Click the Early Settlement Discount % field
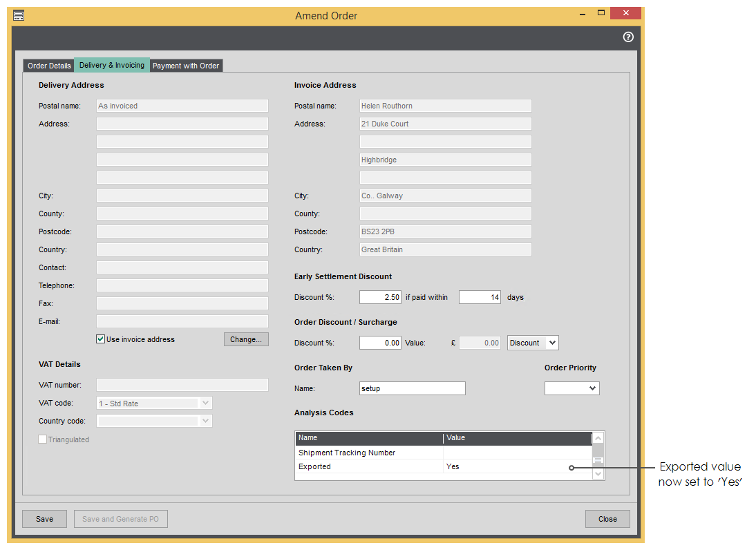Viewport: 756px width, 550px height. point(380,297)
